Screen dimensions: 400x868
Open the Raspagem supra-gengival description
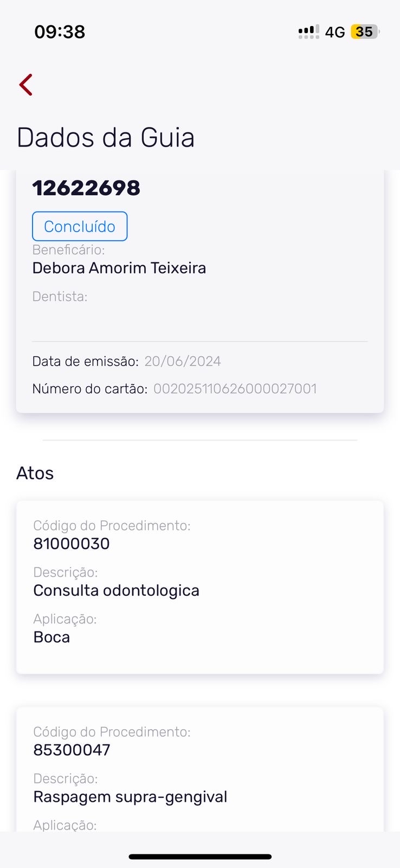point(130,796)
